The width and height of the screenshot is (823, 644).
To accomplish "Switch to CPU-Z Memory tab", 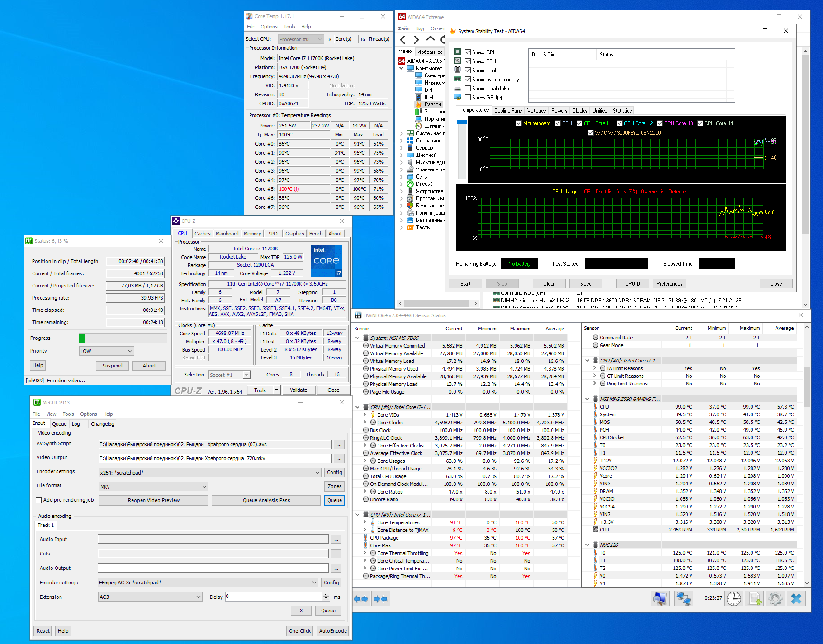I will coord(252,234).
